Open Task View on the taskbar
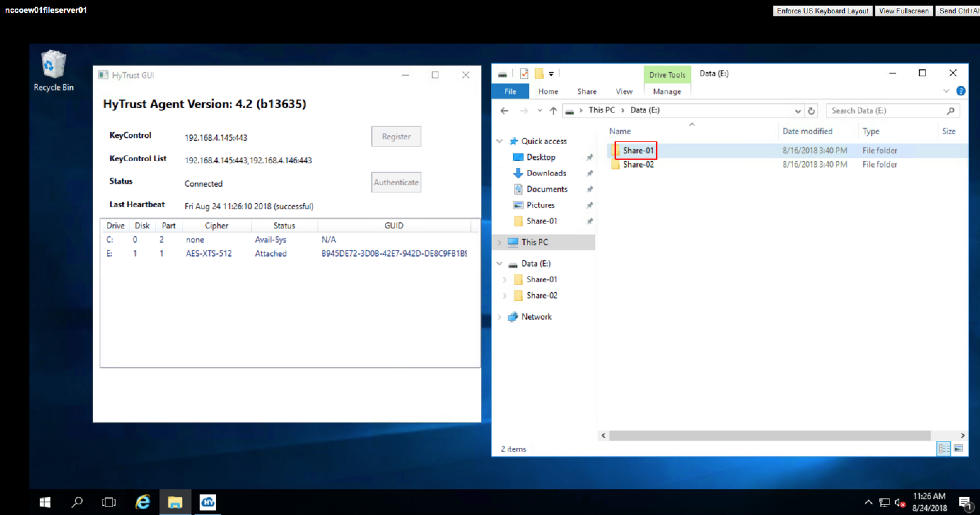This screenshot has height=515, width=980. tap(109, 502)
